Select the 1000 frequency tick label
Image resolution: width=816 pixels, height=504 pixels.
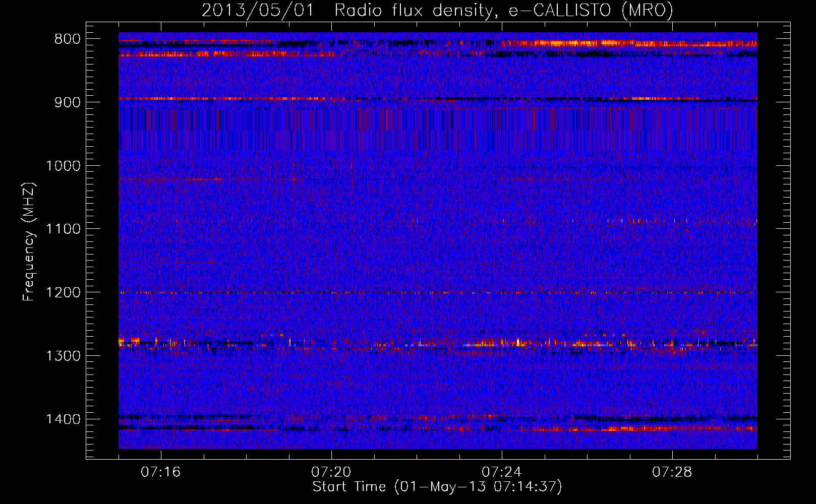click(x=63, y=166)
